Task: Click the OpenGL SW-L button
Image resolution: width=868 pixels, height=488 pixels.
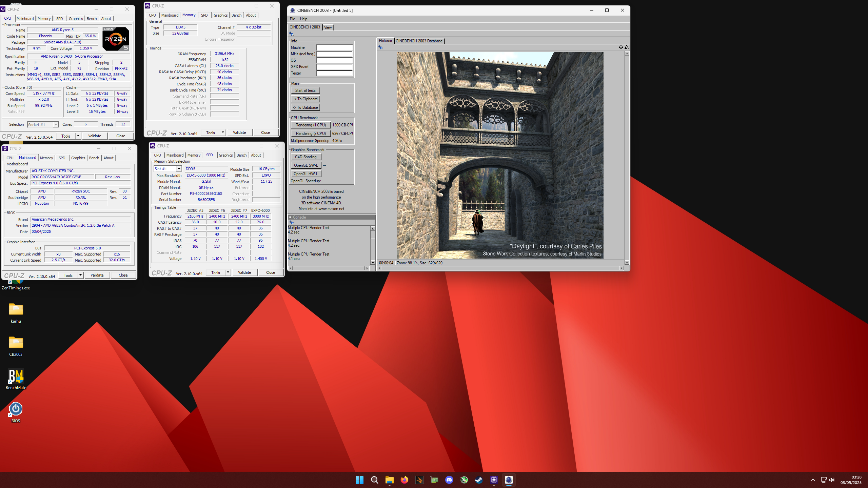Action: point(306,165)
